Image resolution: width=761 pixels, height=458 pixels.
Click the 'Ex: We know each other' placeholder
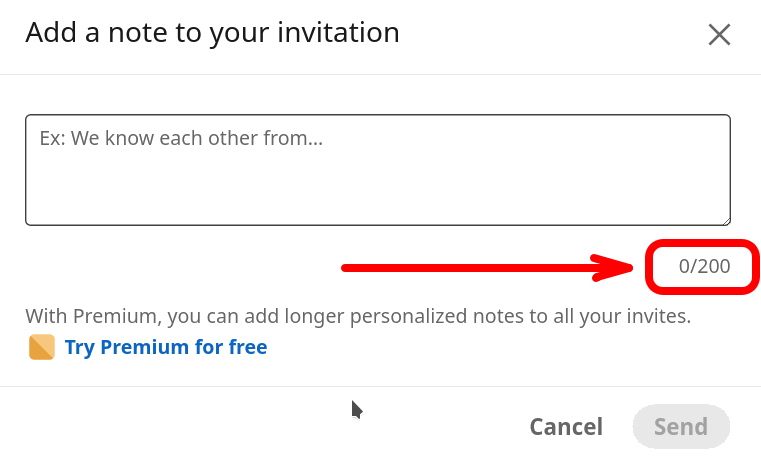coord(181,138)
